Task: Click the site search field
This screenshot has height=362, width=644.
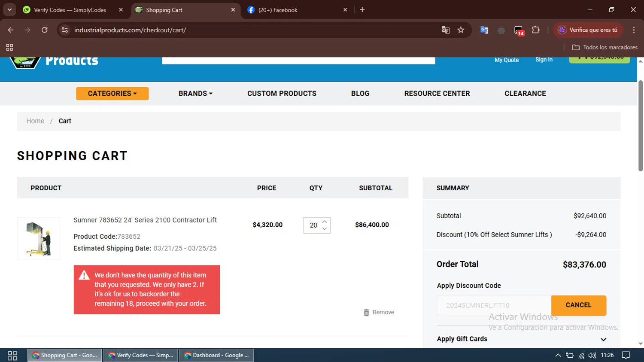Action: point(298,61)
